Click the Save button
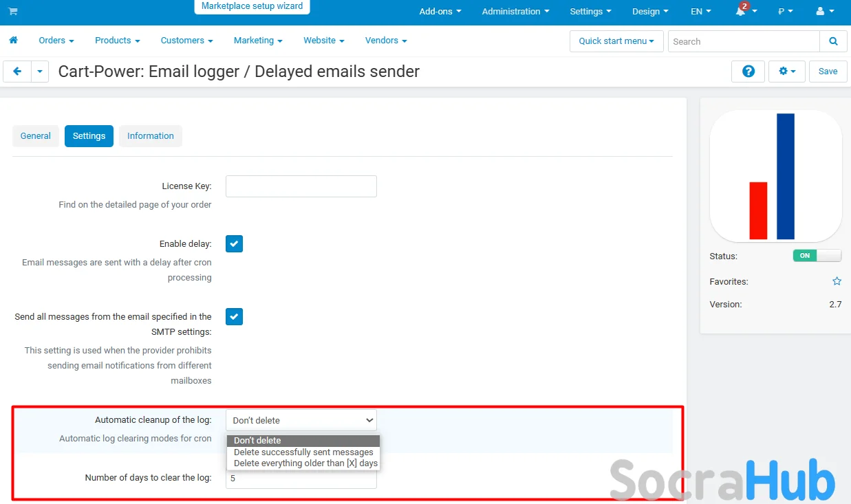851x504 pixels. [828, 72]
